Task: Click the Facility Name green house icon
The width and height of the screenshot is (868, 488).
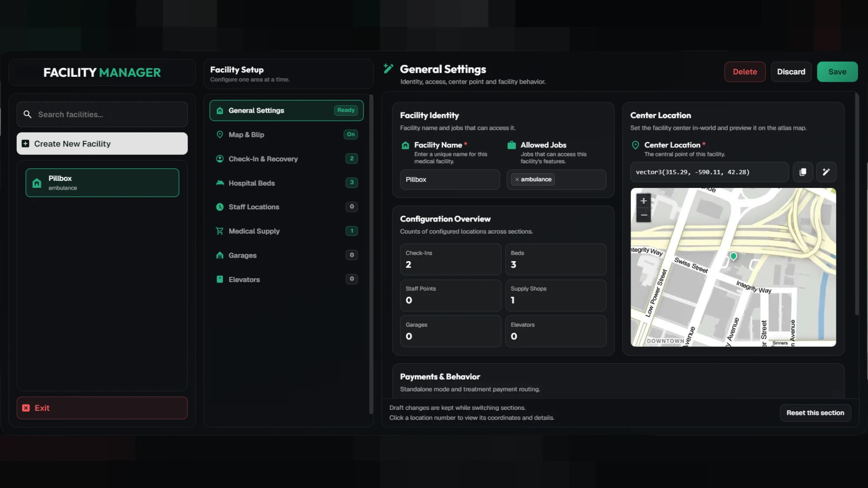Action: 406,145
